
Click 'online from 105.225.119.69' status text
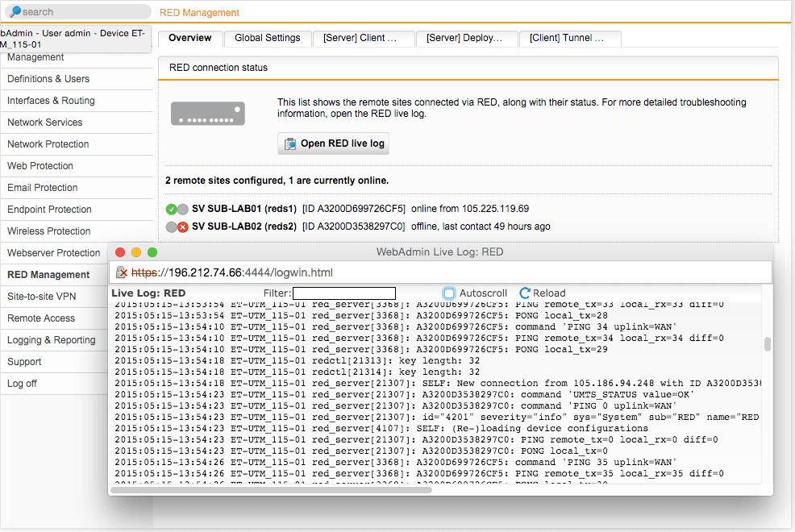pyautogui.click(x=470, y=209)
